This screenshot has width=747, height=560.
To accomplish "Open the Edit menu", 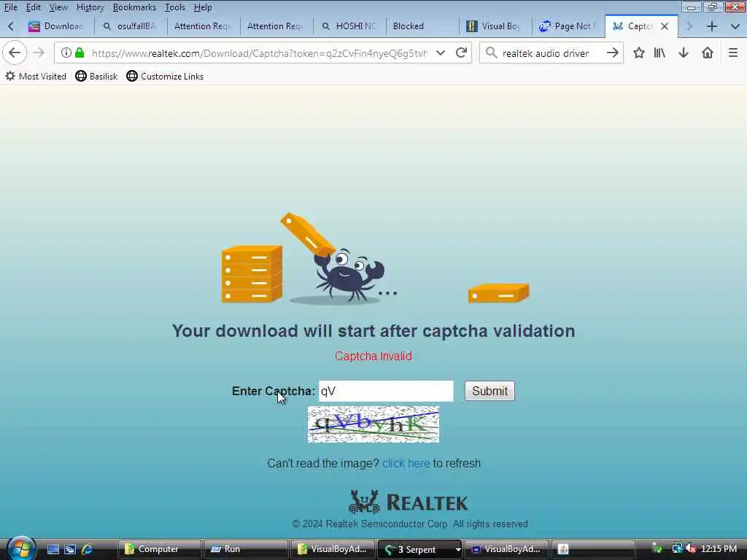I will pyautogui.click(x=33, y=7).
